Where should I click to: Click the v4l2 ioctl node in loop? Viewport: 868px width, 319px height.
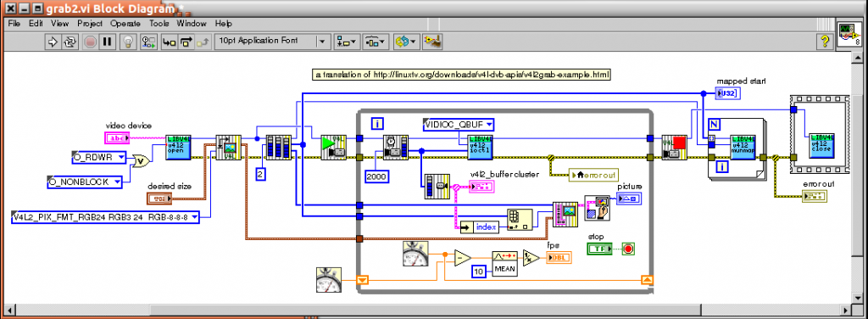[480, 146]
